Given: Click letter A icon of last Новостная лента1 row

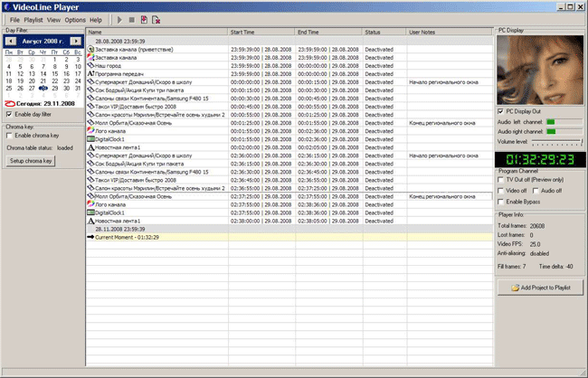Looking at the screenshot, I should [x=90, y=221].
